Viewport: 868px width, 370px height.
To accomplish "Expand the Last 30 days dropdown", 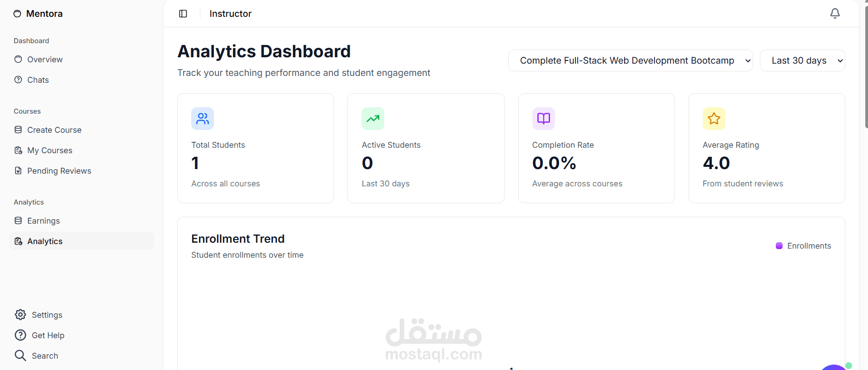I will [x=802, y=60].
